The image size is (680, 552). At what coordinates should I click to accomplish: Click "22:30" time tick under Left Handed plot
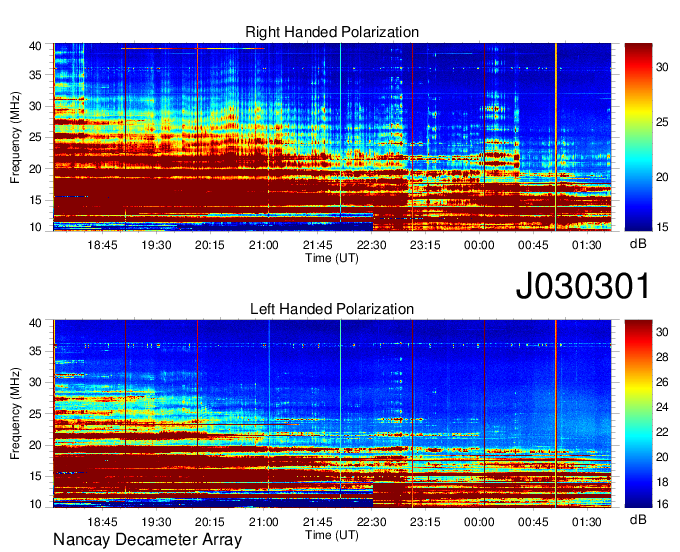coord(372,522)
